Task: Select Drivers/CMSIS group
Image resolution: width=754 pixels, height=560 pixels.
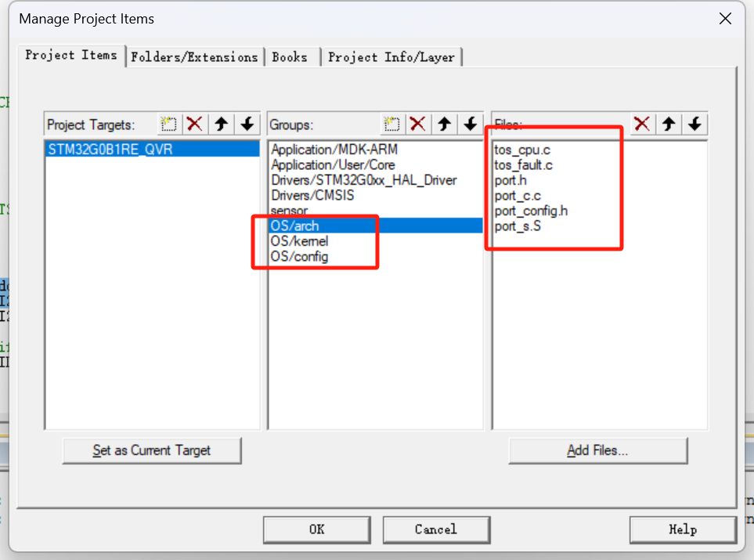Action: click(x=312, y=195)
